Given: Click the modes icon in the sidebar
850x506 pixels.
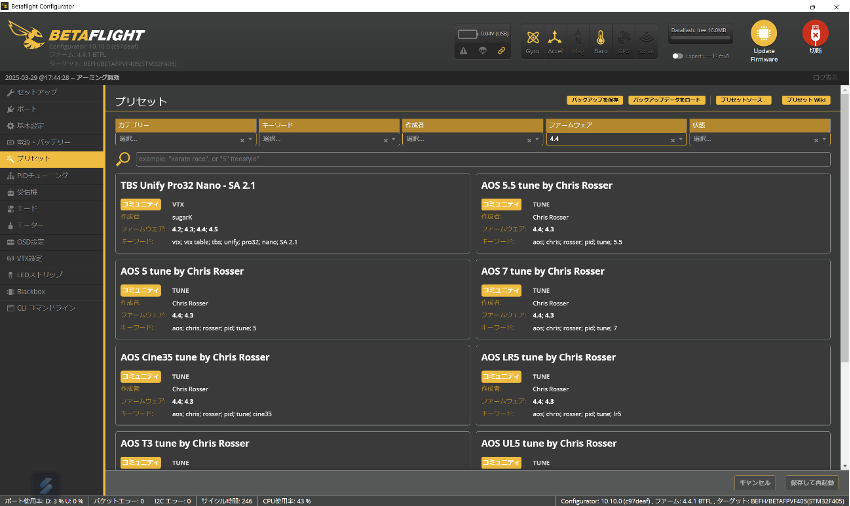Looking at the screenshot, I should (10, 209).
